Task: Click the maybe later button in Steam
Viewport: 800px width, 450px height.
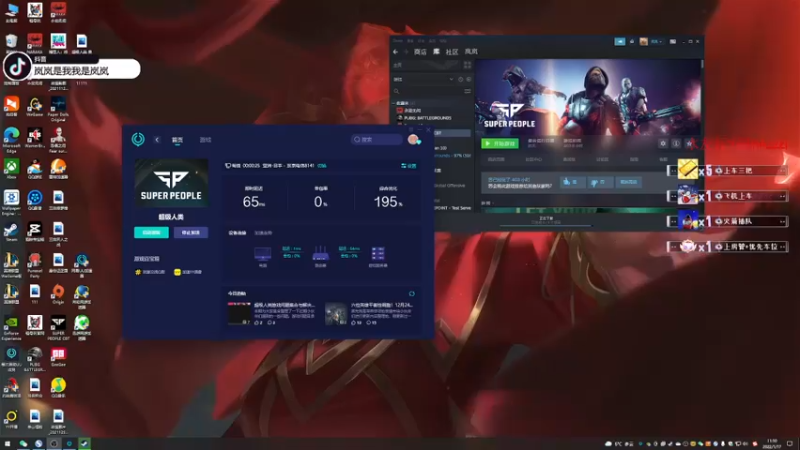Action: 629,182
